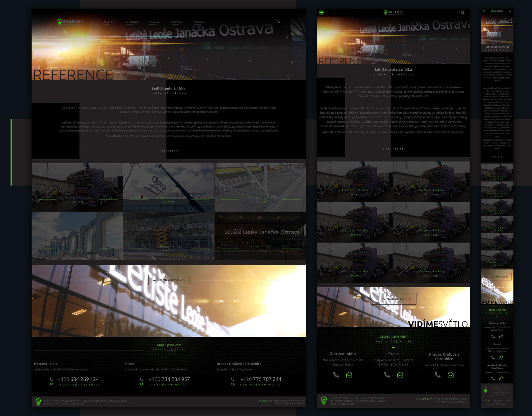532x416 pixels.
Task: Click phone number +420 604 269 124
Action: click(x=78, y=379)
